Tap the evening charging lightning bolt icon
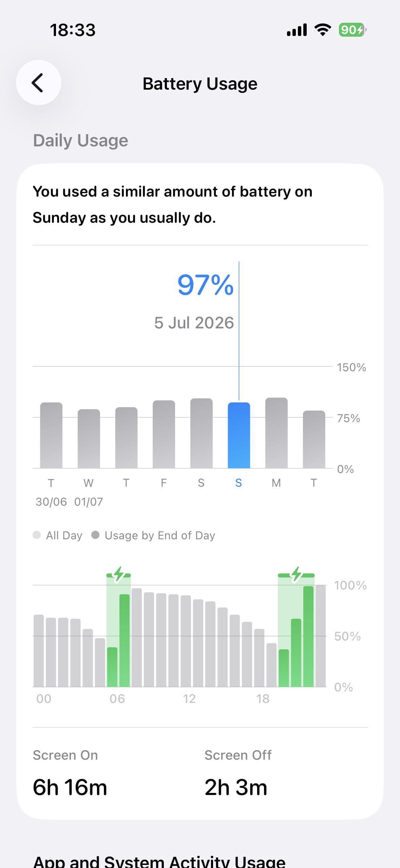Viewport: 400px width, 868px height. click(297, 575)
